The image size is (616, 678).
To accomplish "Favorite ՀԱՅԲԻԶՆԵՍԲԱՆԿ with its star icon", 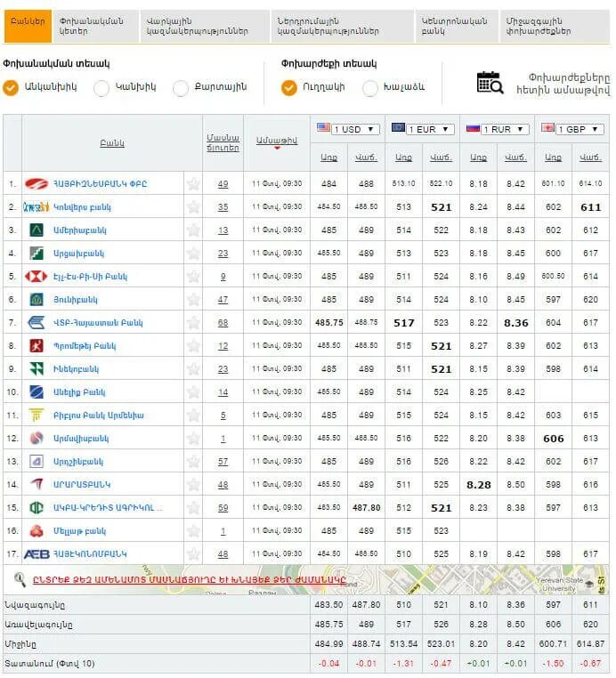I will coord(193,184).
